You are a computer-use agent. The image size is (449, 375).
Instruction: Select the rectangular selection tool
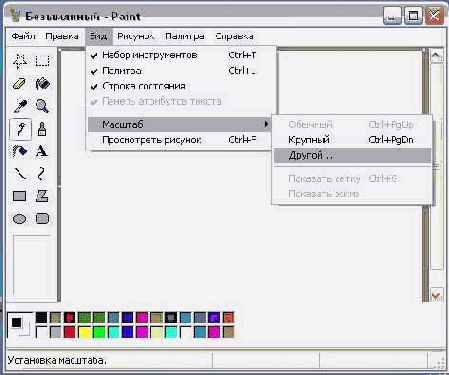[42, 61]
